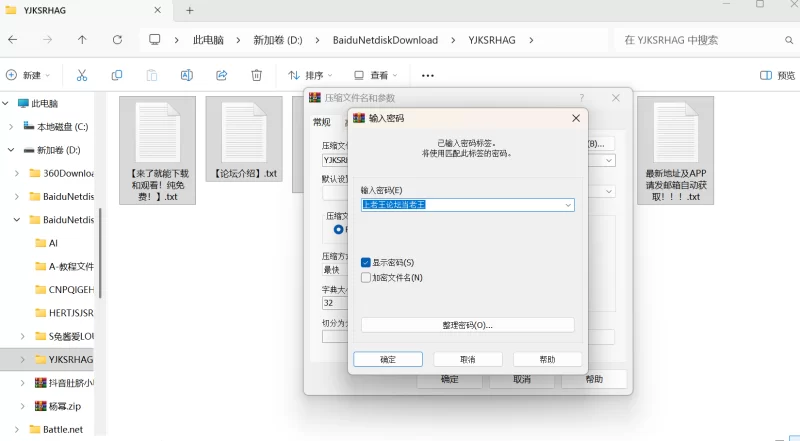Click the search magnifier icon

tap(789, 40)
